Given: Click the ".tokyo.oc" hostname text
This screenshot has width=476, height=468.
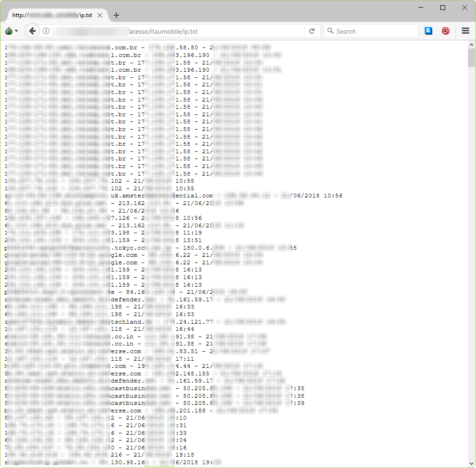Looking at the screenshot, I should pos(127,248).
